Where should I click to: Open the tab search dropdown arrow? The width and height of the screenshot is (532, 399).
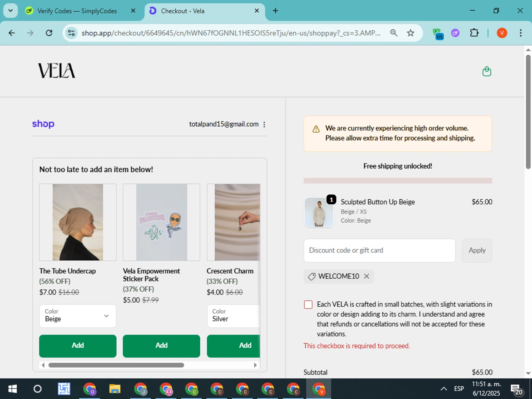point(11,11)
